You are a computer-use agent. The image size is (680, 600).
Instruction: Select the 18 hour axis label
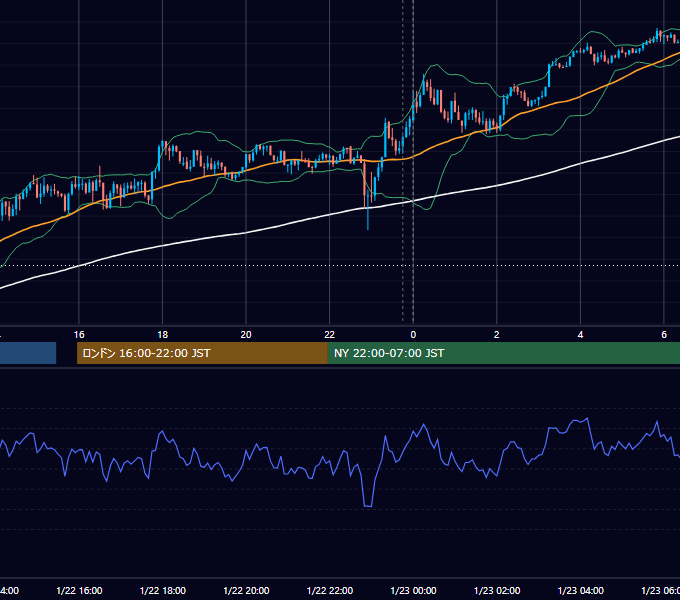[x=162, y=335]
